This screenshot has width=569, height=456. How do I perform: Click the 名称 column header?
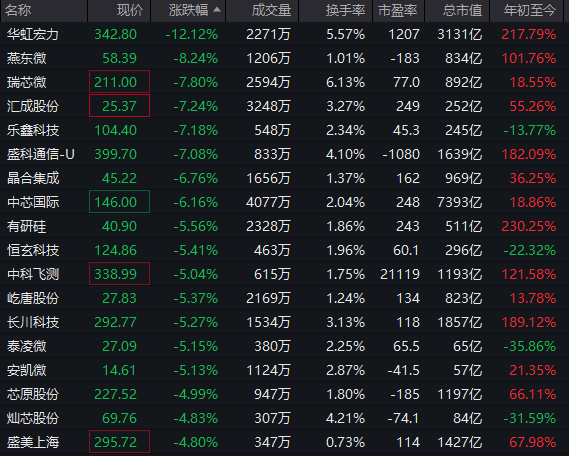[x=18, y=11]
